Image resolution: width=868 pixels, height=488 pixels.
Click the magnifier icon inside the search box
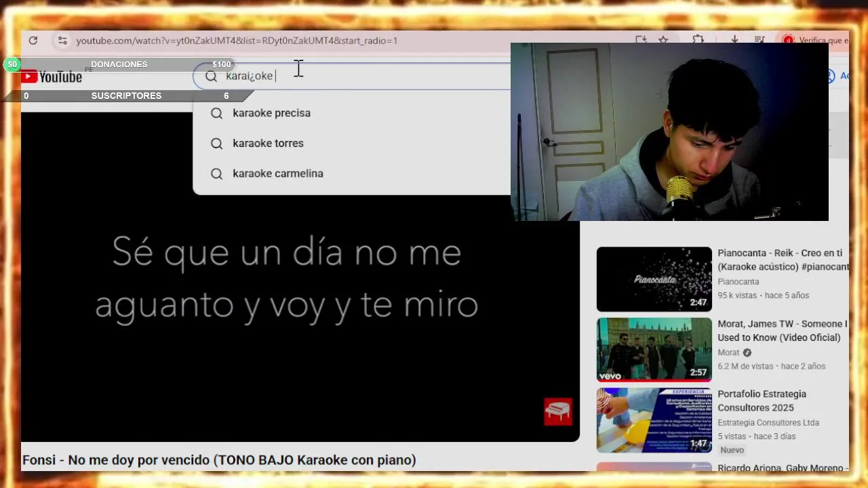click(211, 76)
